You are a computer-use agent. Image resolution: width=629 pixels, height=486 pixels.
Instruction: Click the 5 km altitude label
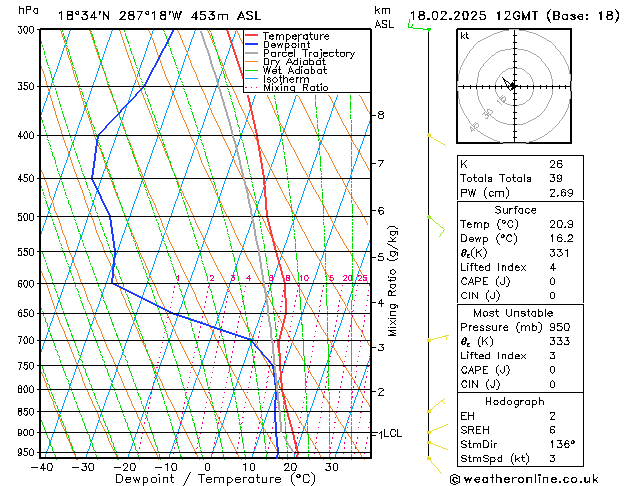381,257
